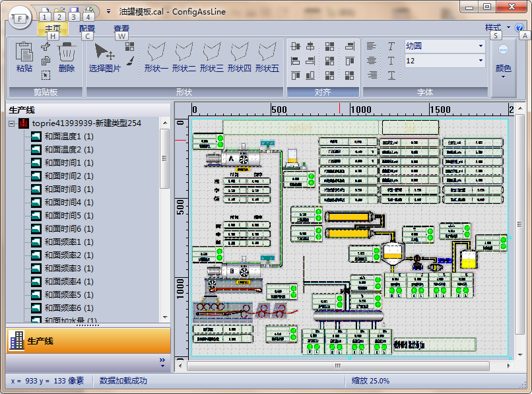Switch to the 配置 ribbon tab
This screenshot has width=532, height=394.
click(86, 28)
